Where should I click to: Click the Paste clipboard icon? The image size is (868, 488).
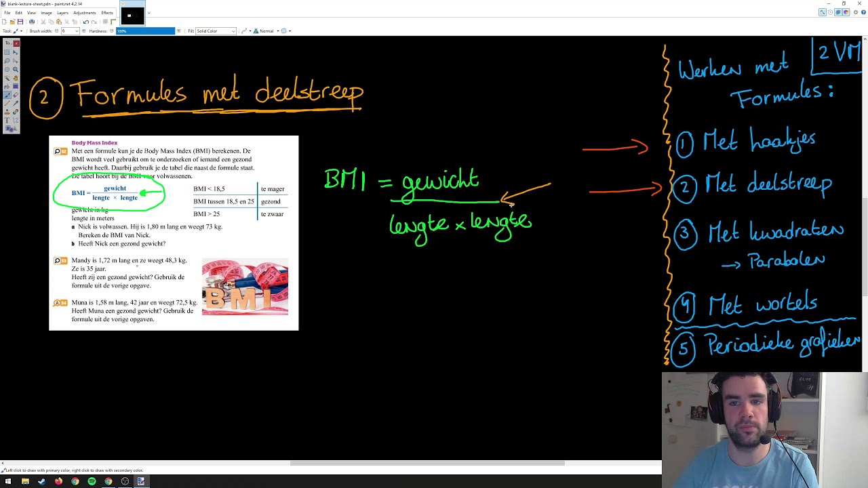coord(59,22)
